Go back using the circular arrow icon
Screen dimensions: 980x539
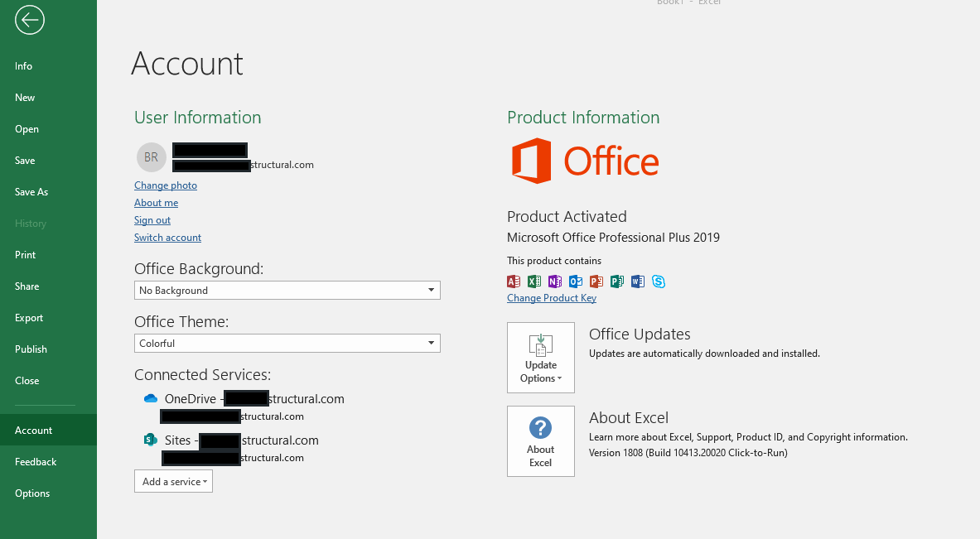(29, 20)
